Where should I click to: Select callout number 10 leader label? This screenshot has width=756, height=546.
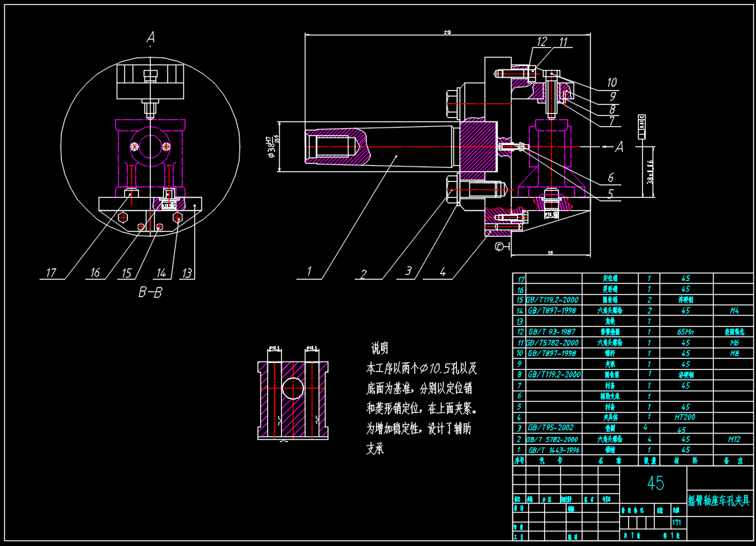pyautogui.click(x=612, y=83)
